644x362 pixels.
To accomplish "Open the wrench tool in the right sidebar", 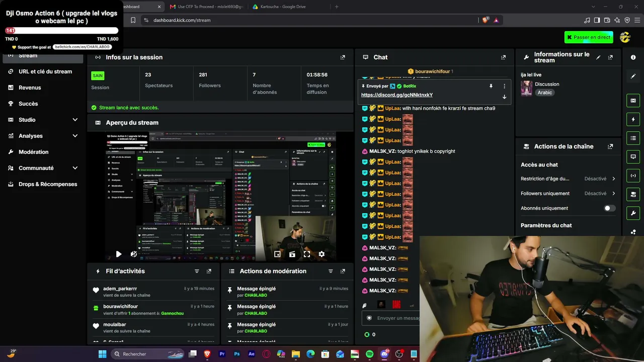I will pyautogui.click(x=633, y=213).
